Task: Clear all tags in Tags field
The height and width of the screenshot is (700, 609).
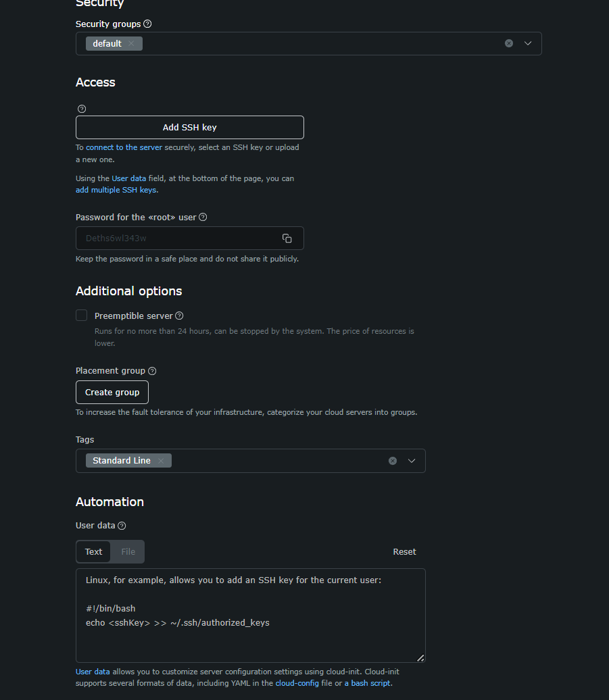Action: [393, 461]
